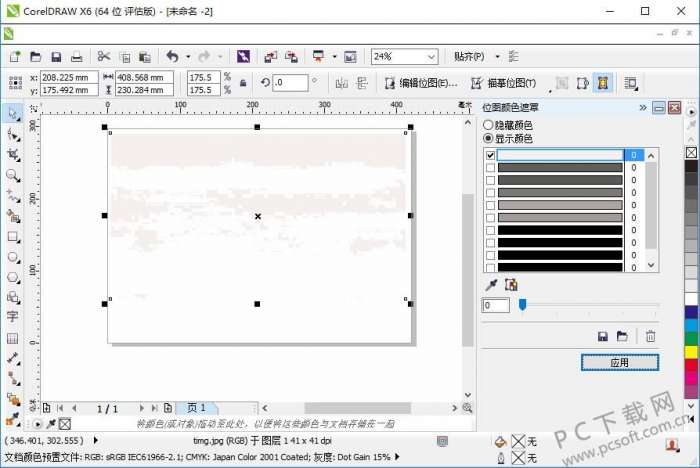Go to the next page arrow

[x=142, y=408]
